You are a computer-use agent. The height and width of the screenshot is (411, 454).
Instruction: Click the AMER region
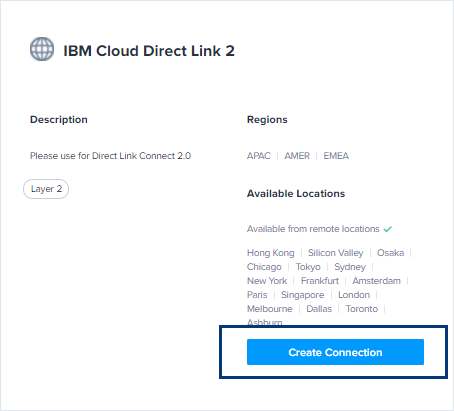(297, 156)
